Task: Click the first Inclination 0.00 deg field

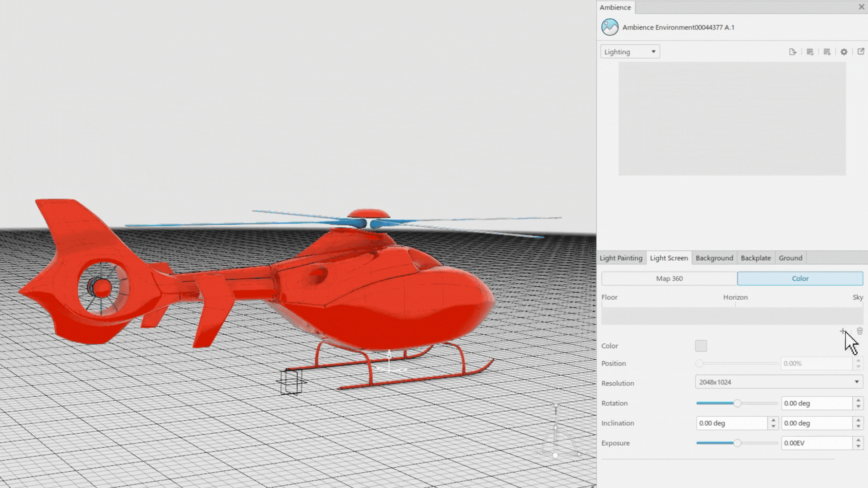Action: 731,423
